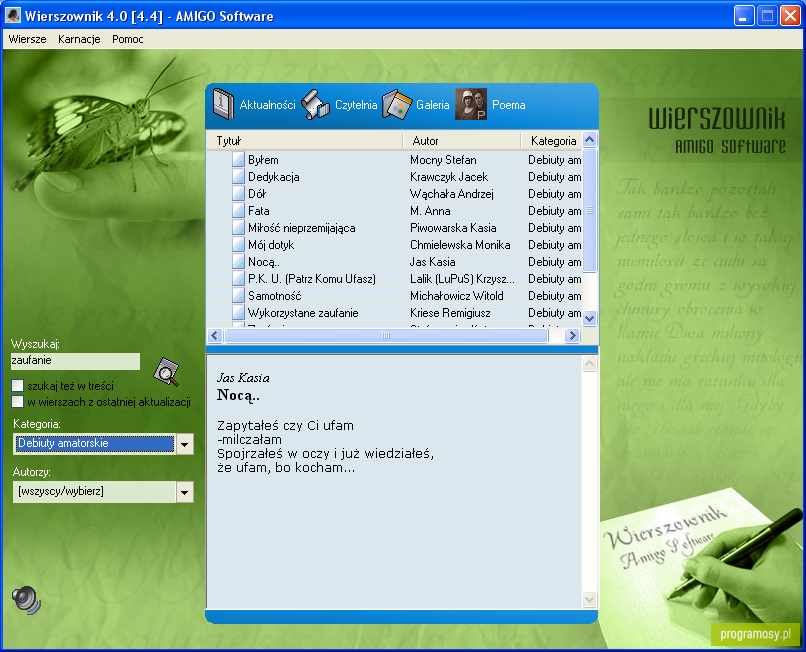Switch to the Galeria tab label
Image resolution: width=806 pixels, height=652 pixels.
[432, 105]
